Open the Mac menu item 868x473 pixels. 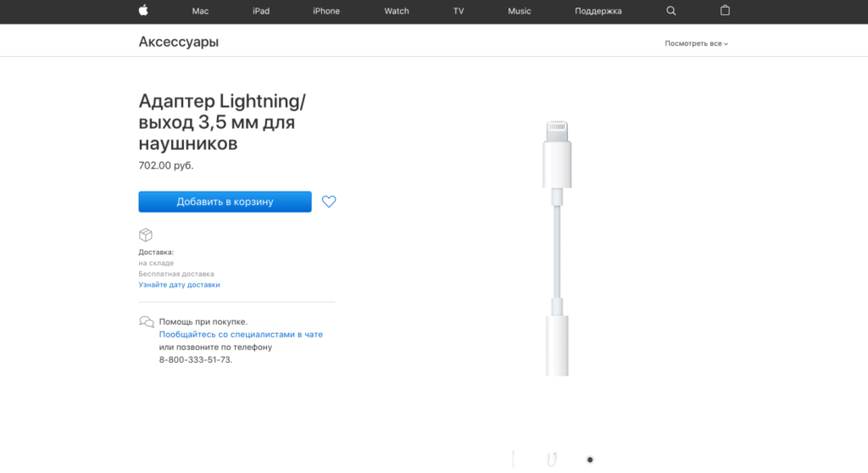(200, 11)
